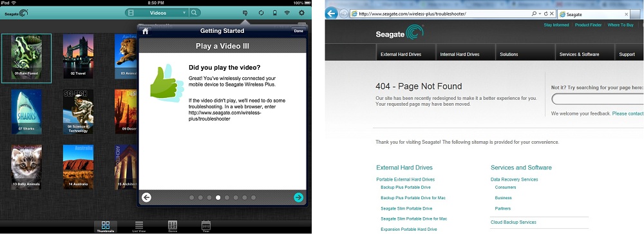The width and height of the screenshot is (644, 234).
Task: Open the Partners link
Action: click(x=503, y=208)
